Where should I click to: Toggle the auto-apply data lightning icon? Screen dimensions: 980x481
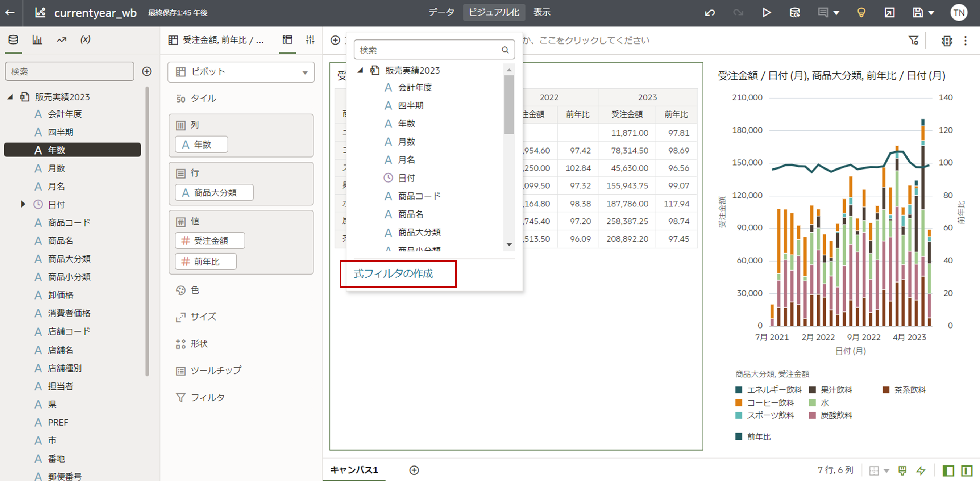point(921,471)
